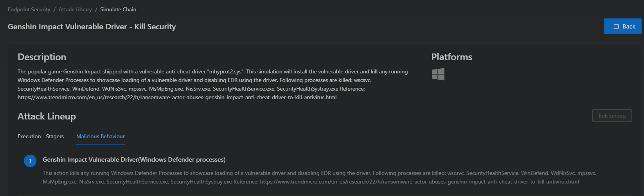Screen dimensions: 644x196
Task: Open trendmicro URL in Description section
Action: click(177, 97)
